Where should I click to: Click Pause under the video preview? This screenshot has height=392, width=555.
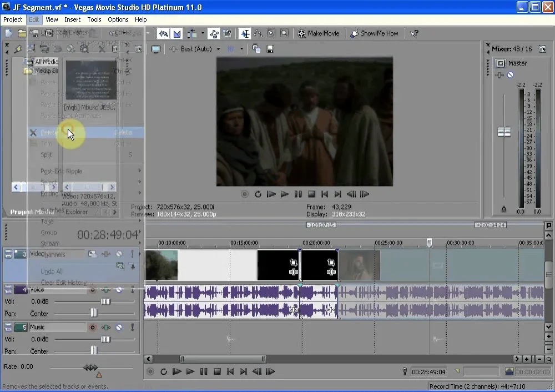click(x=298, y=194)
